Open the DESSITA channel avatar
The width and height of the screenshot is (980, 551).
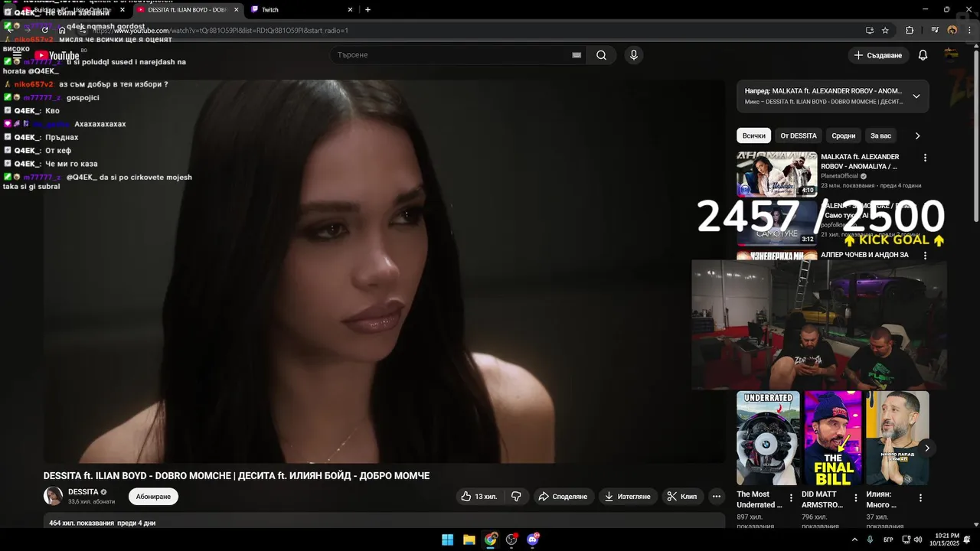(x=53, y=496)
